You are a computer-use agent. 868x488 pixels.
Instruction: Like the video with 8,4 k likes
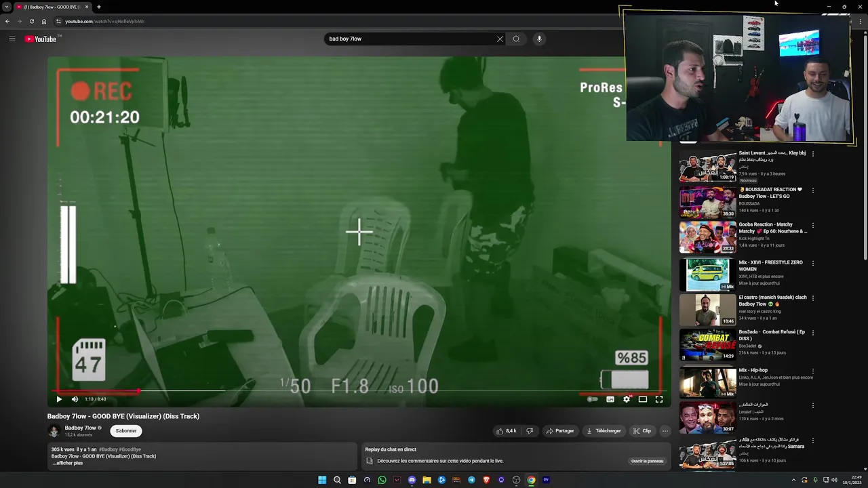[x=506, y=431]
